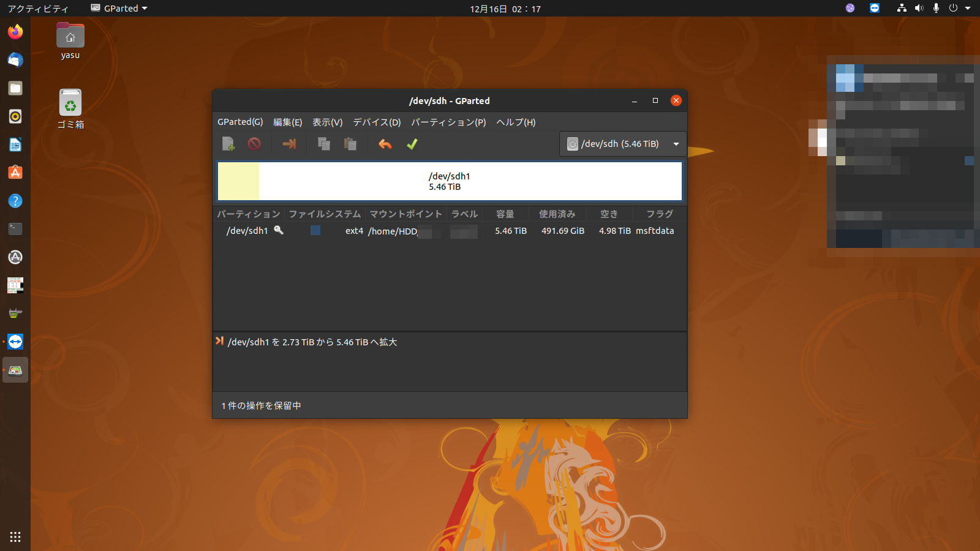Click the delete partition toolbar icon
The image size is (980, 551).
tap(254, 144)
